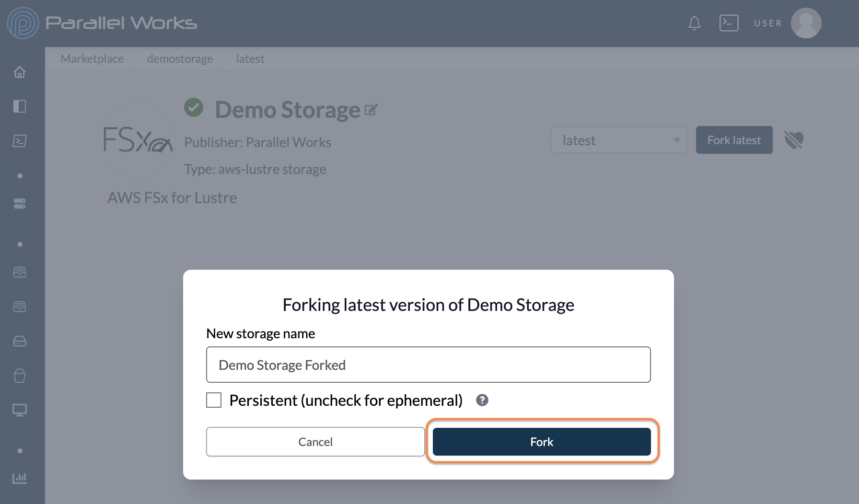The width and height of the screenshot is (859, 504).
Task: Go to the Home icon in the sidebar
Action: pyautogui.click(x=20, y=72)
